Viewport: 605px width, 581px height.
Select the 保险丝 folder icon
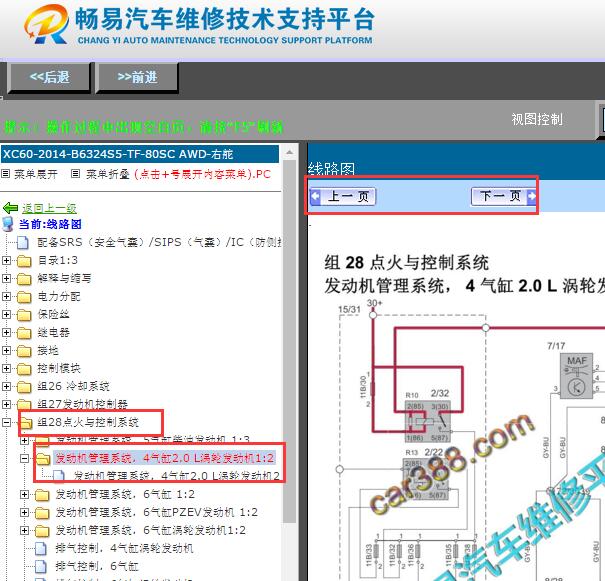pyautogui.click(x=24, y=315)
